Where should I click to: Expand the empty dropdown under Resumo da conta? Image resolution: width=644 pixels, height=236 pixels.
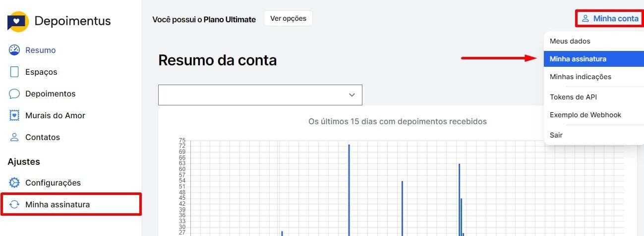260,95
